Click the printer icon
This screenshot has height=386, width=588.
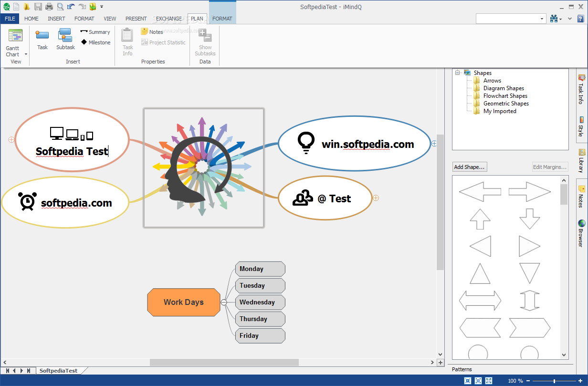coord(49,7)
